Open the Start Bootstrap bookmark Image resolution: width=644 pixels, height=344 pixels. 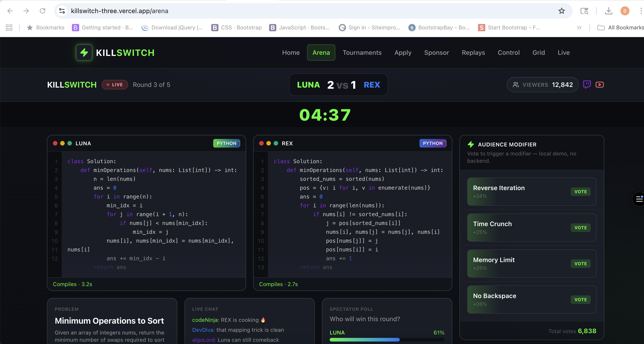[x=509, y=28]
